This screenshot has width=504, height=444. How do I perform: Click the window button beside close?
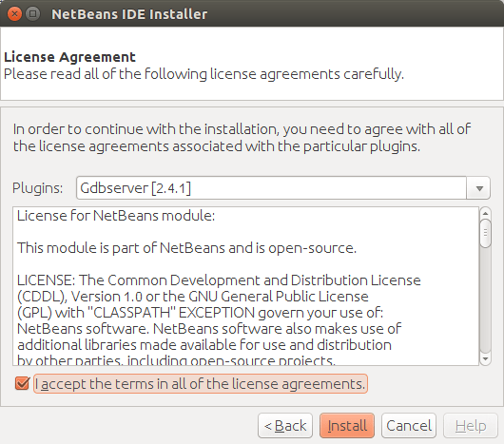tap(32, 14)
